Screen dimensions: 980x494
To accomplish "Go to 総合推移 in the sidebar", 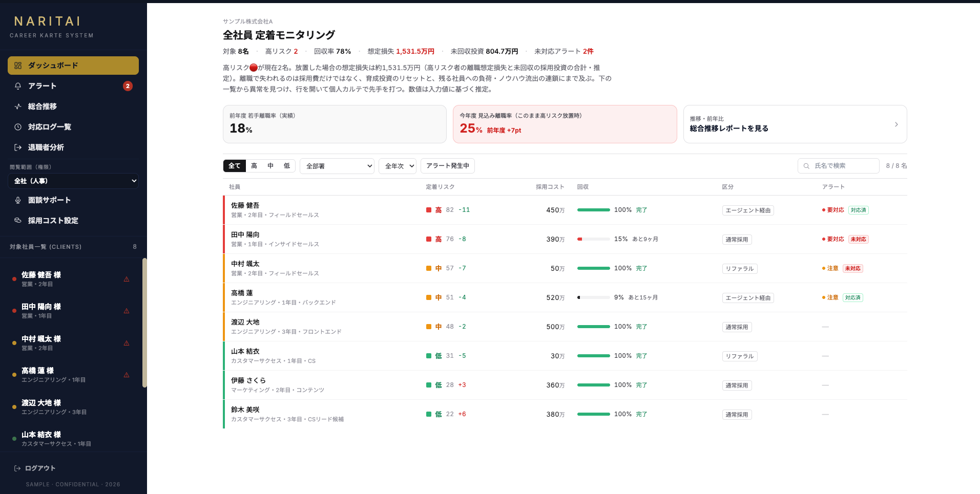I will coord(73,106).
